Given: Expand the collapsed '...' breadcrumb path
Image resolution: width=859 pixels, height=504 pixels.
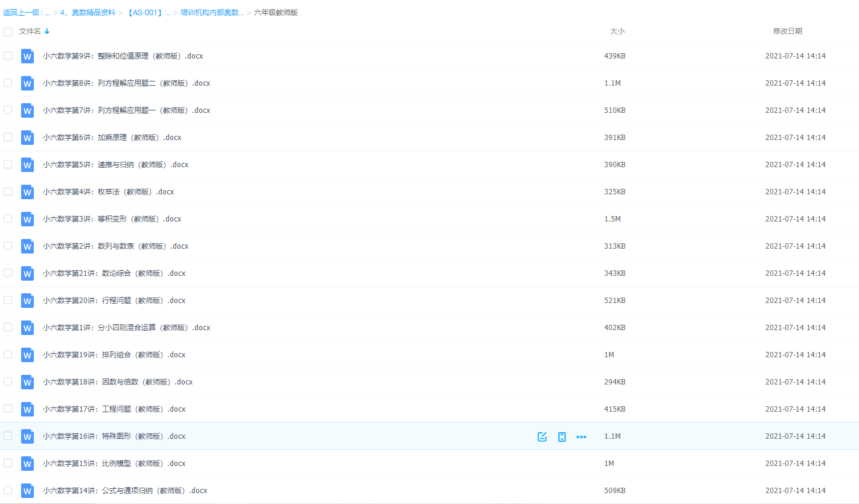Looking at the screenshot, I should pyautogui.click(x=48, y=13).
